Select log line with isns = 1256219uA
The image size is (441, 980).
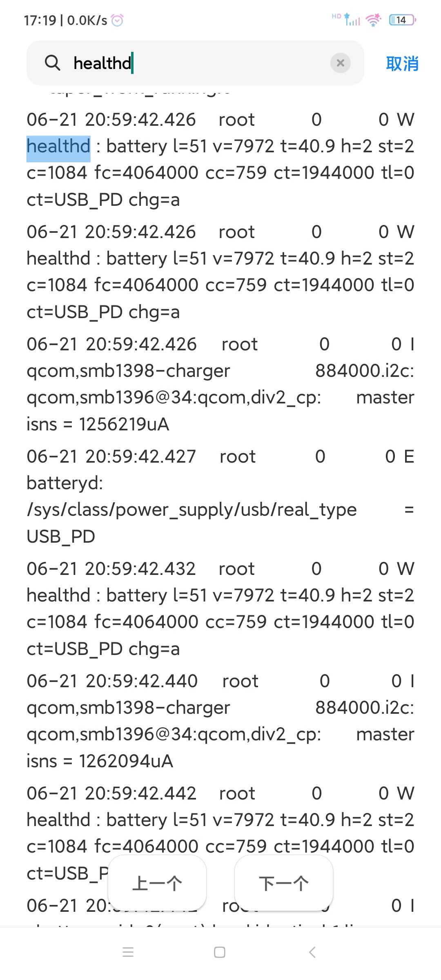[x=220, y=384]
